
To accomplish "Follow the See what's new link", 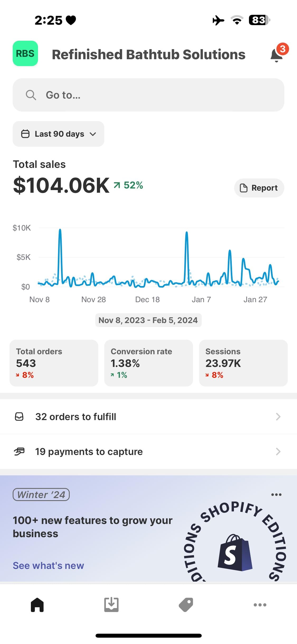I will click(x=48, y=565).
